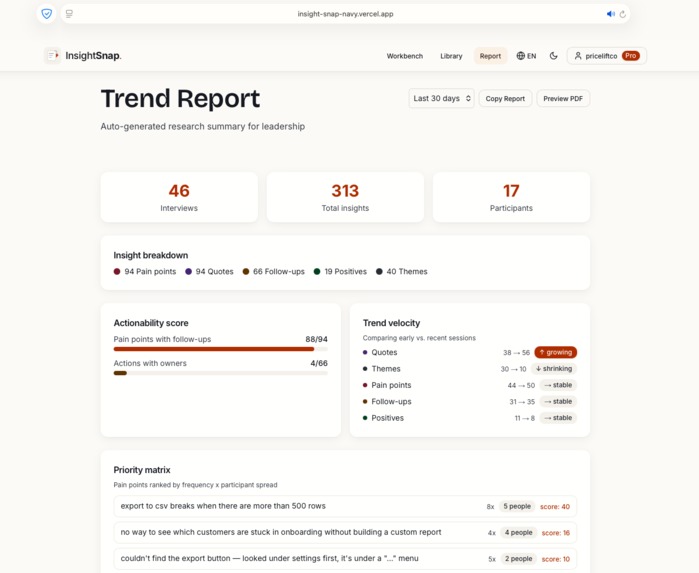This screenshot has width=699, height=573.
Task: Click the stable badge for Pain points
Action: point(558,385)
